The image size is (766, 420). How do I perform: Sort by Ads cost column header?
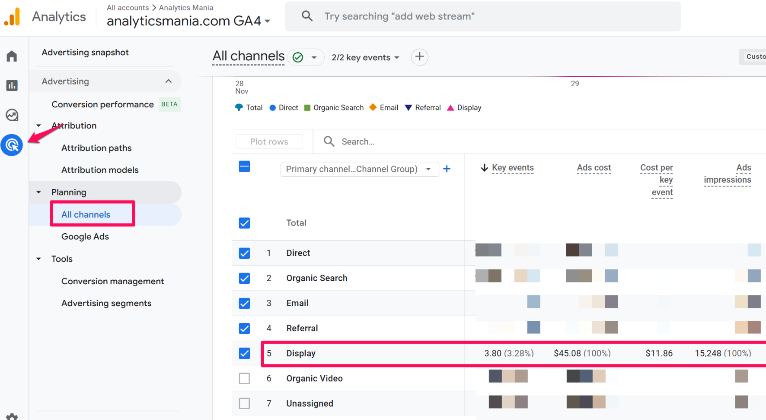[593, 168]
